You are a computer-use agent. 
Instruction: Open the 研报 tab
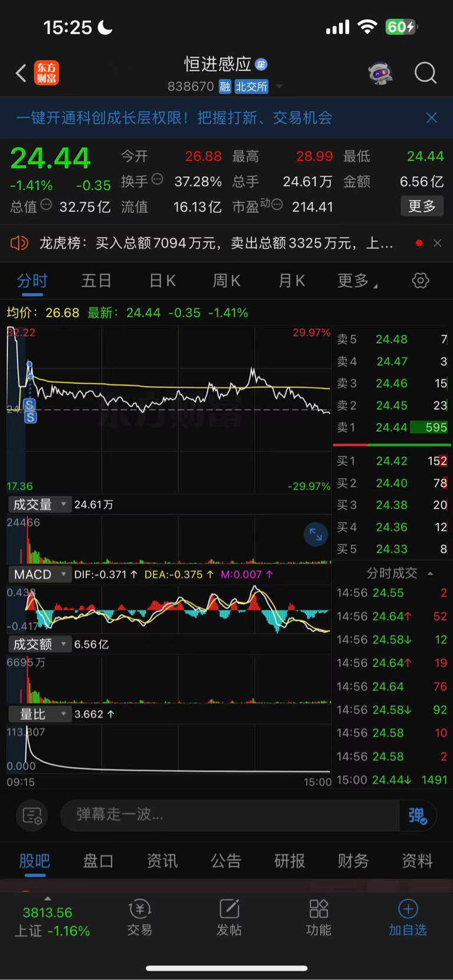(290, 861)
